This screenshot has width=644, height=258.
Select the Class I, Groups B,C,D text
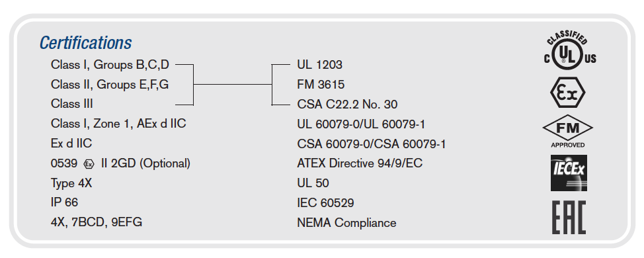(x=110, y=65)
